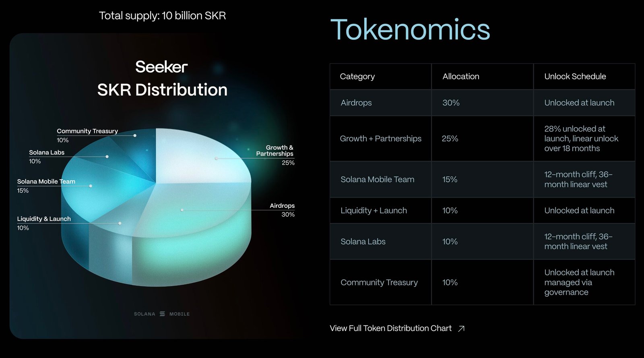The width and height of the screenshot is (644, 358).
Task: Click the arrow icon beside the distribution chart link
Action: tap(461, 329)
